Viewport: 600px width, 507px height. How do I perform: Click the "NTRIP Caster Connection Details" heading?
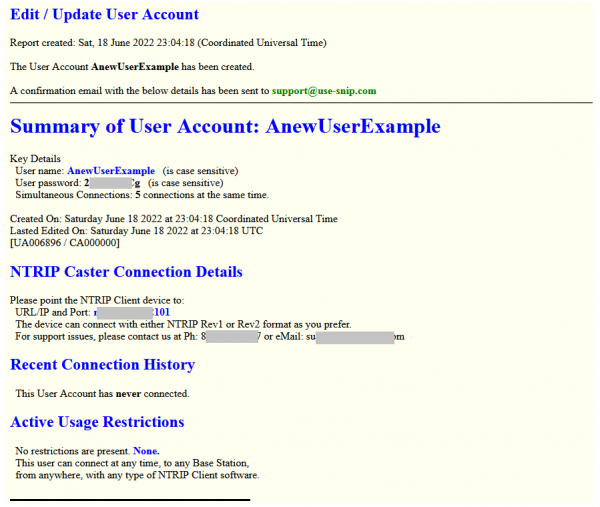(x=126, y=272)
